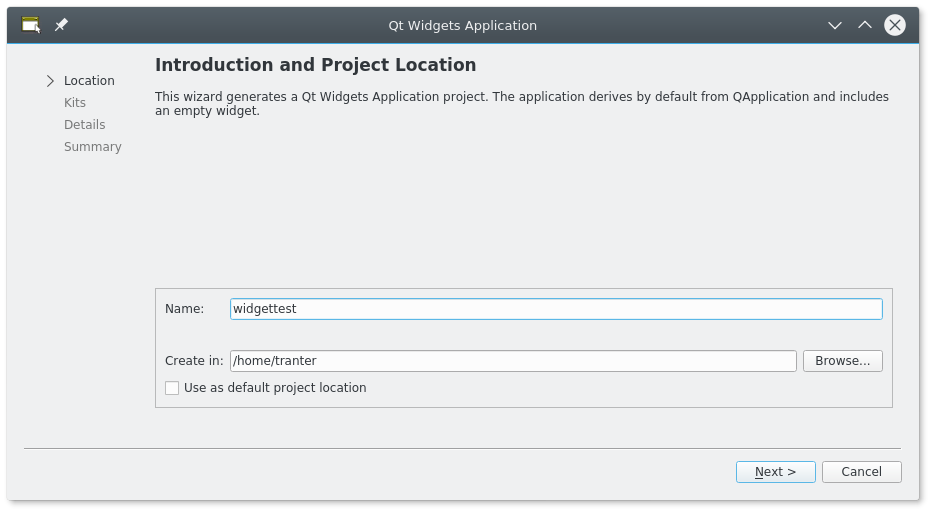Minimize the Qt Widgets Application window

[835, 25]
